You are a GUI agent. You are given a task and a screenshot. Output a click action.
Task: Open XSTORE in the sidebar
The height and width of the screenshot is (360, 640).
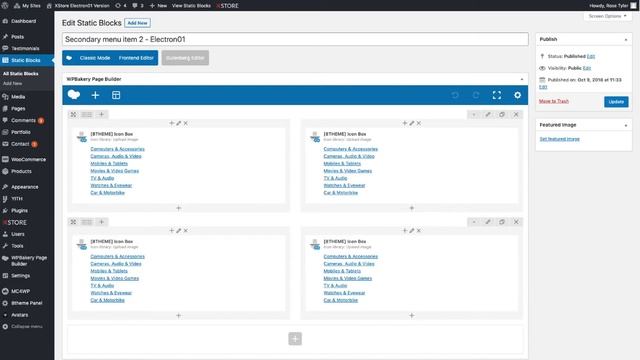click(x=16, y=222)
